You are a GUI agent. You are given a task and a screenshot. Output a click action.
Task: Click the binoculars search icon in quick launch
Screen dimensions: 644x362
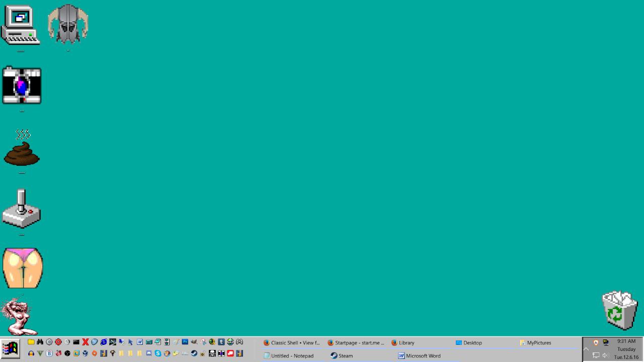click(x=40, y=342)
